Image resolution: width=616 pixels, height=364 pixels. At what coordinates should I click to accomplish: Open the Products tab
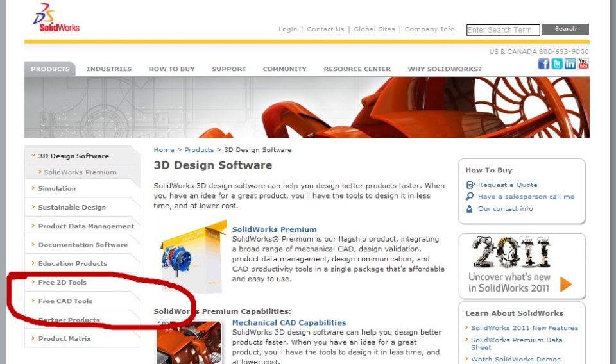pos(50,69)
